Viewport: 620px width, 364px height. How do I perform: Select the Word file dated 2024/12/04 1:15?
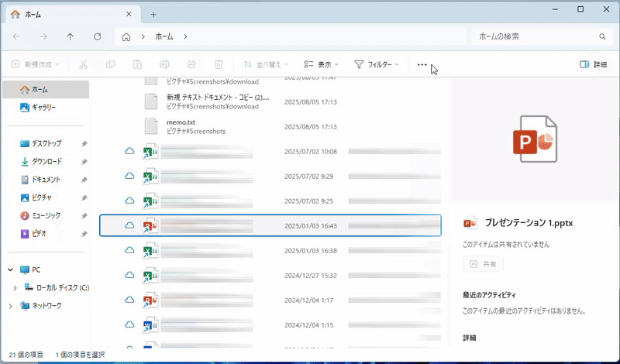(x=270, y=325)
